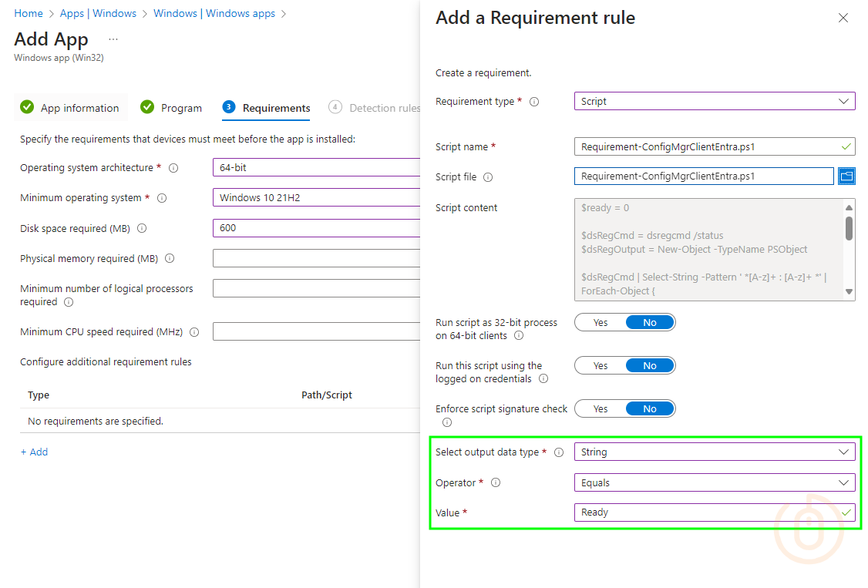Click the Script file browse folder icon

tap(846, 176)
